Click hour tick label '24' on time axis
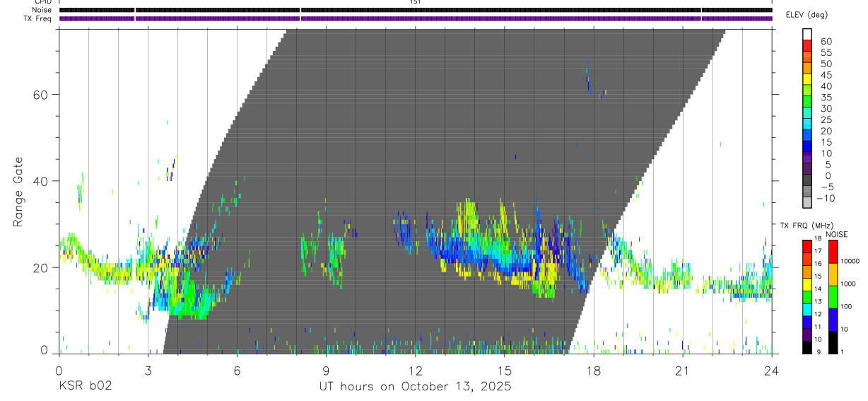The height and width of the screenshot is (401, 868). [x=772, y=370]
